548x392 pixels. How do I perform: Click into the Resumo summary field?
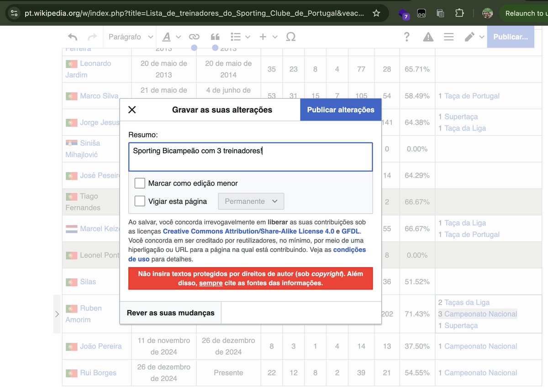click(x=251, y=157)
